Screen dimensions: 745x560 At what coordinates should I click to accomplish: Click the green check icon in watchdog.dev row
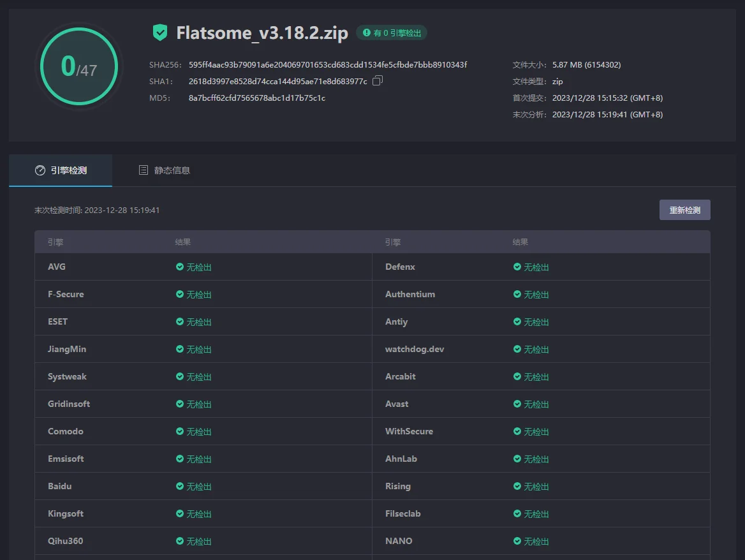pyautogui.click(x=517, y=349)
